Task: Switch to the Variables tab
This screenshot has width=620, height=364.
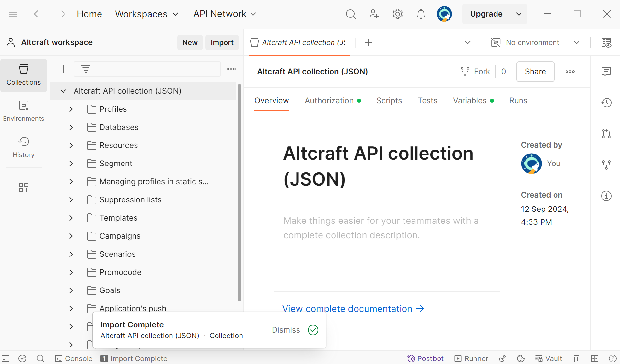Action: pos(474,101)
